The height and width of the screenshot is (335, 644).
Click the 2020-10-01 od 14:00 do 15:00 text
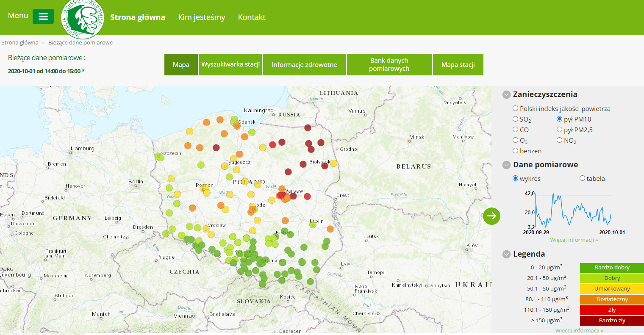pyautogui.click(x=46, y=71)
